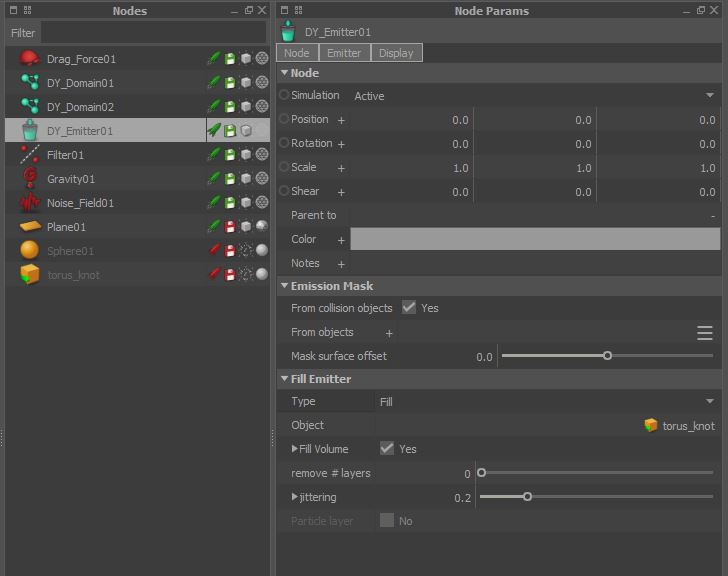
Task: Click the Nodes Filter input field
Action: coord(154,33)
